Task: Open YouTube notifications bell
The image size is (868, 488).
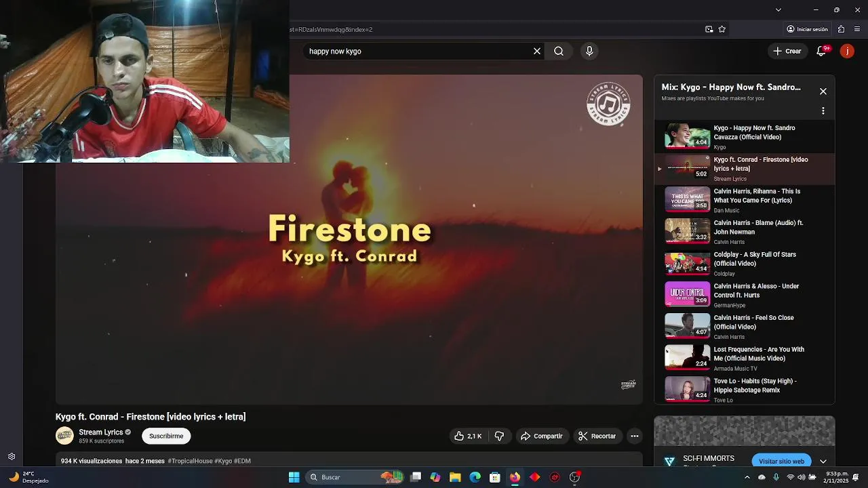Action: coord(821,51)
